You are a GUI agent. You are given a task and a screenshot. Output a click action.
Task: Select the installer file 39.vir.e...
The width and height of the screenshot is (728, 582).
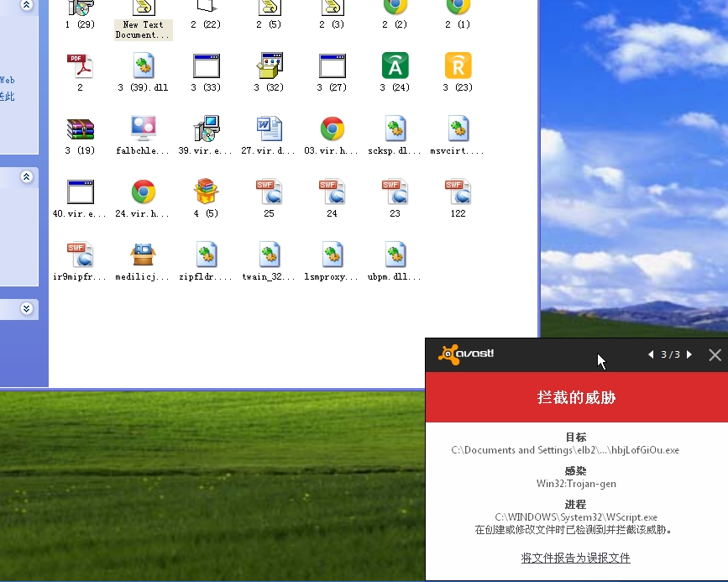(206, 129)
